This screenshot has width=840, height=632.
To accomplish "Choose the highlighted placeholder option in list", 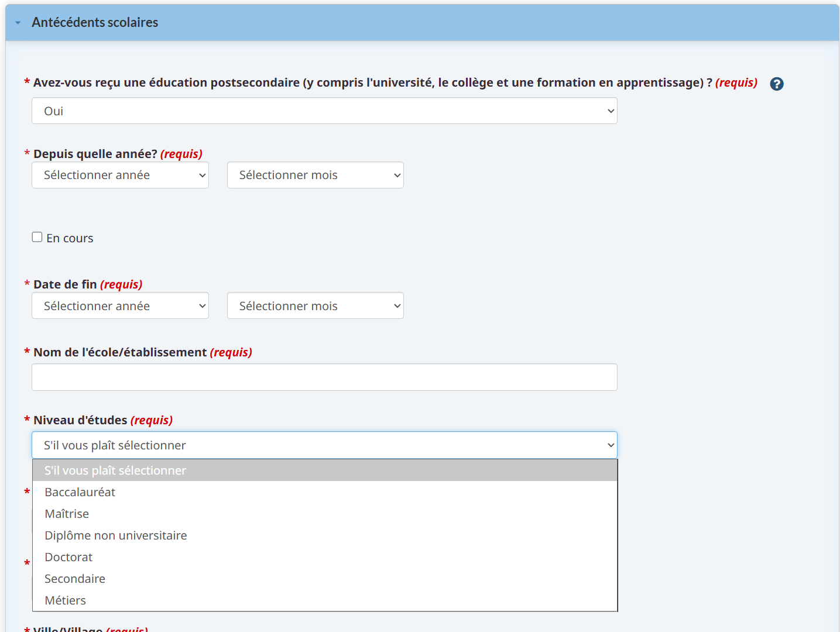I will point(115,470).
